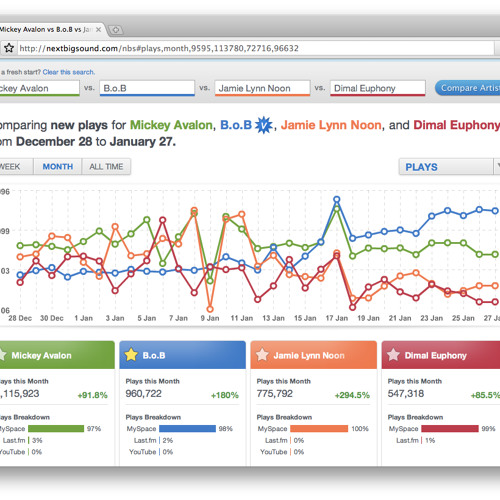Screen dimensions: 500x500
Task: Click B.o.B name in comparison heading
Action: point(236,125)
